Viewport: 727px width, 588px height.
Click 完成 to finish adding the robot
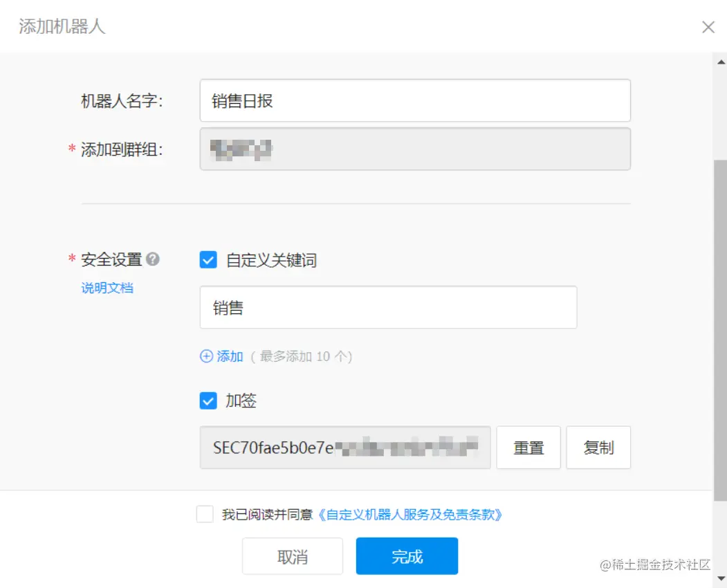[407, 556]
